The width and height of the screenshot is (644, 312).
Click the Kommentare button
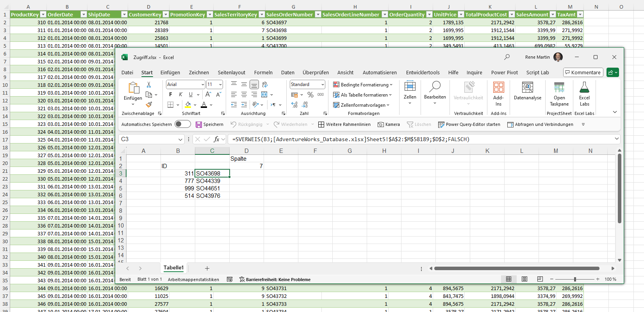coord(583,73)
